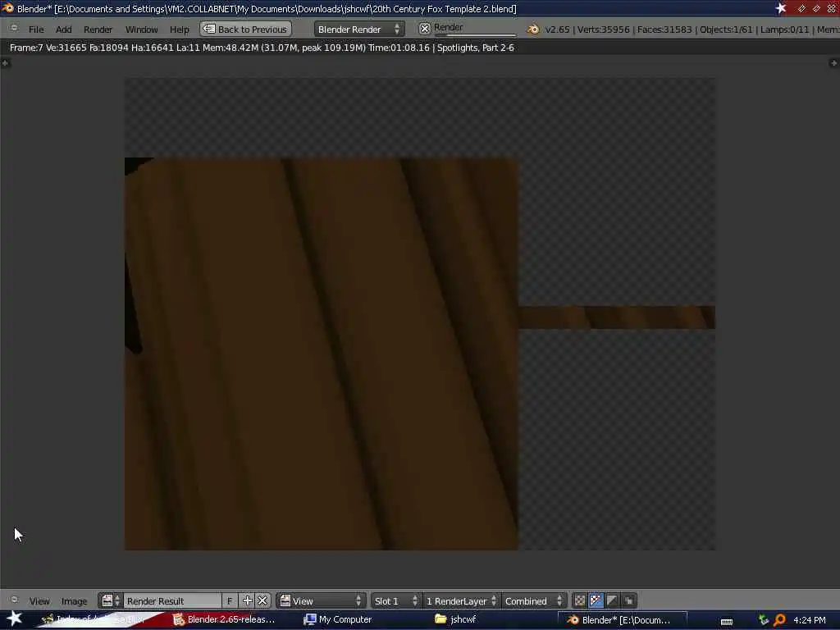The width and height of the screenshot is (840, 630).
Task: Open the image editor View menu
Action: click(39, 601)
